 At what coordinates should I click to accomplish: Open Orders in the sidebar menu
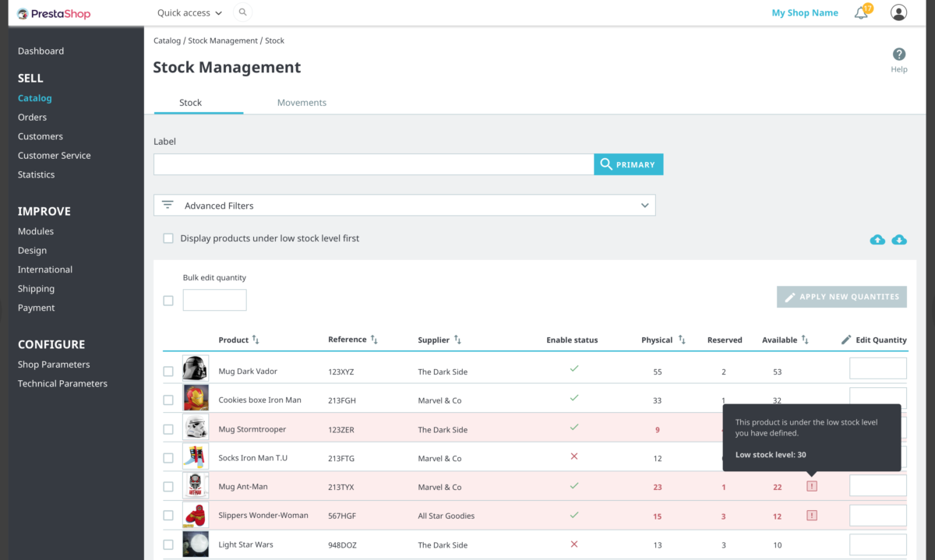click(32, 118)
